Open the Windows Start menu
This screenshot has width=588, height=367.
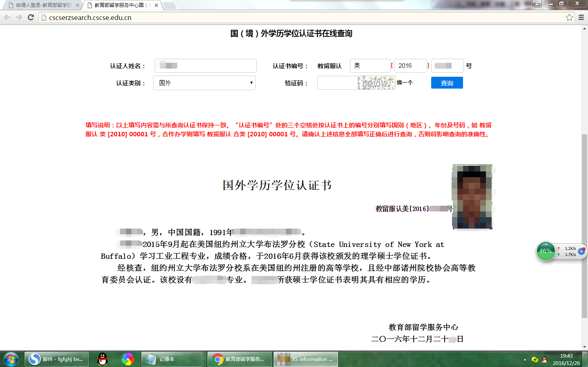tap(10, 359)
